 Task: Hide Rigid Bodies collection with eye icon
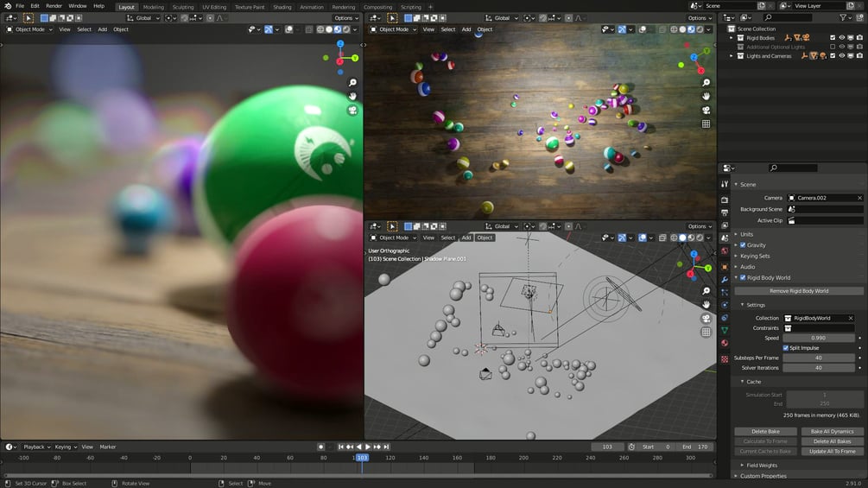coord(842,38)
